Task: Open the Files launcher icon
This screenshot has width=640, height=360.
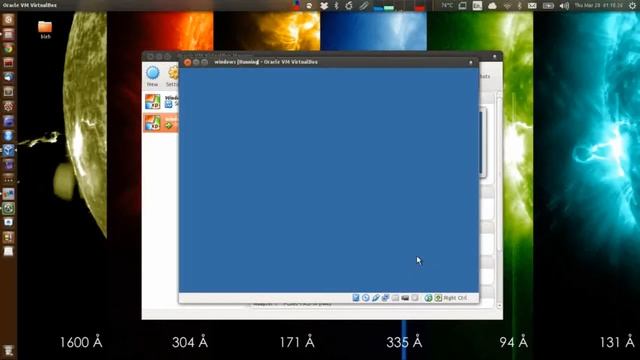Action: click(8, 34)
